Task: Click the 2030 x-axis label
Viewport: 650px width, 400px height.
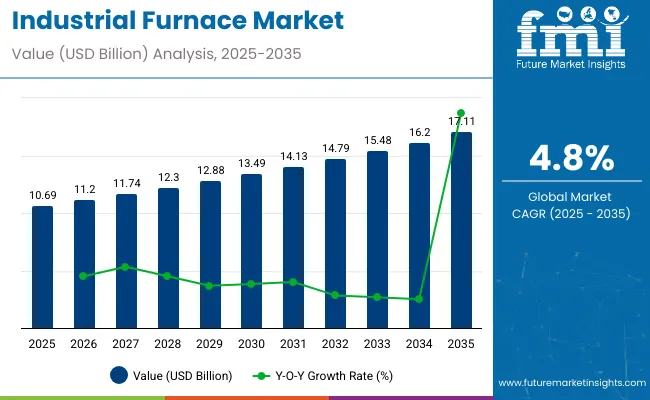Action: coord(251,344)
